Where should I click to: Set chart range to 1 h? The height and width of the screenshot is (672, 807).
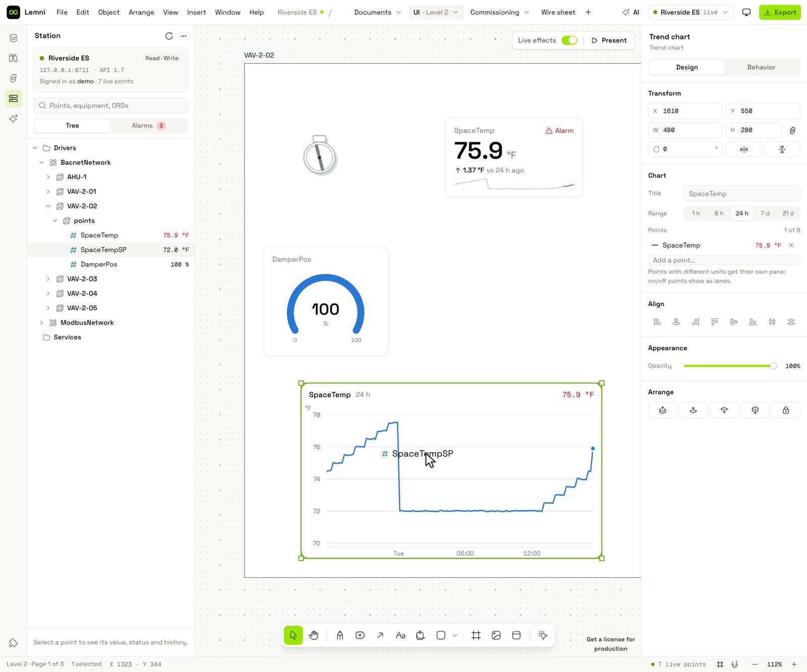tap(696, 213)
